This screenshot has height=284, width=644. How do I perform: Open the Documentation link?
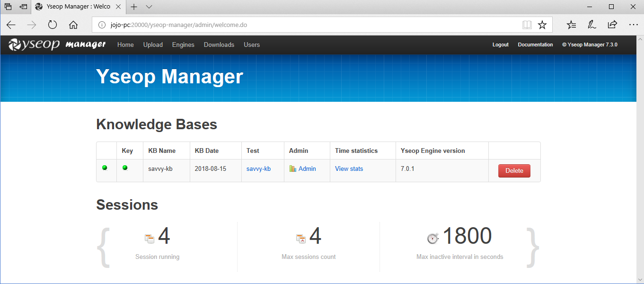[x=535, y=44]
